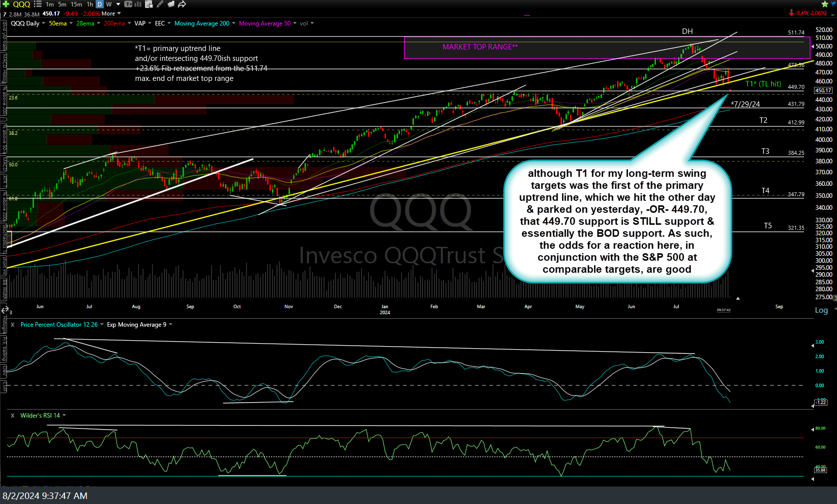
Task: Click the *7/29/24 date annotation
Action: point(745,104)
